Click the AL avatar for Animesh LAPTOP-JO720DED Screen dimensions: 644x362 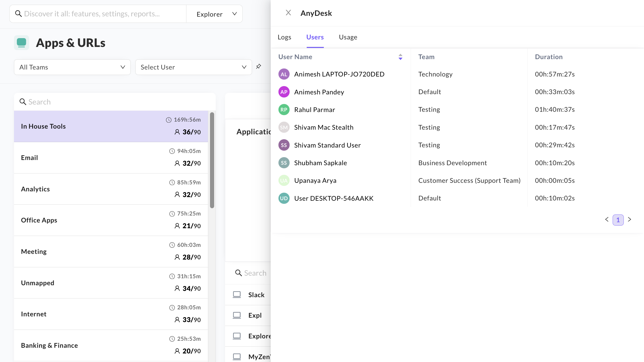pyautogui.click(x=284, y=74)
